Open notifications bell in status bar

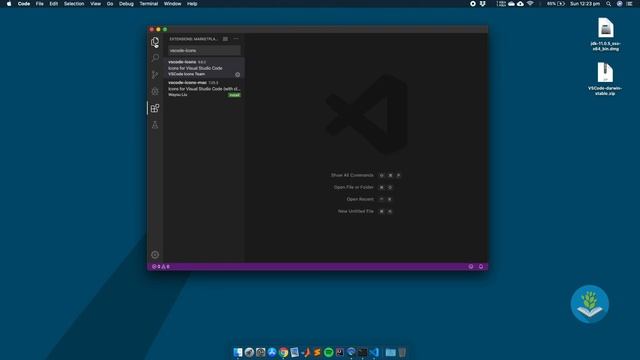(481, 267)
